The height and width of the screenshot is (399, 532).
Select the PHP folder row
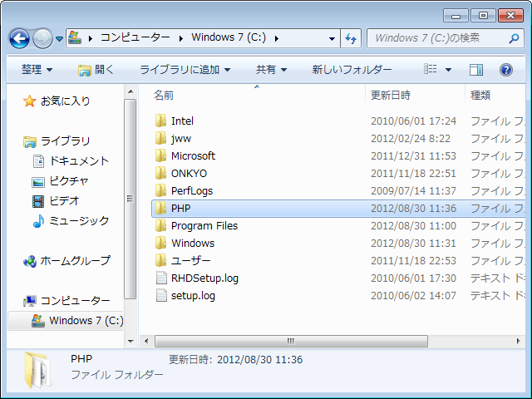click(338, 209)
